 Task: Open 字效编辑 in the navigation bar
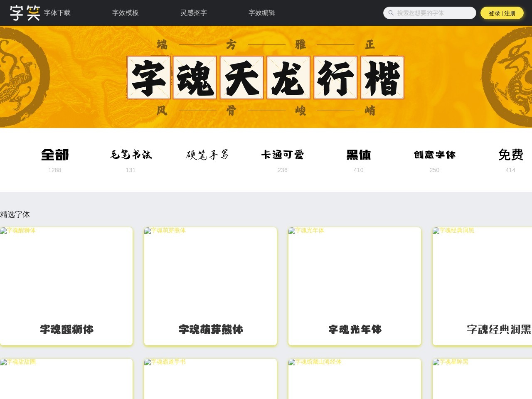pos(262,13)
